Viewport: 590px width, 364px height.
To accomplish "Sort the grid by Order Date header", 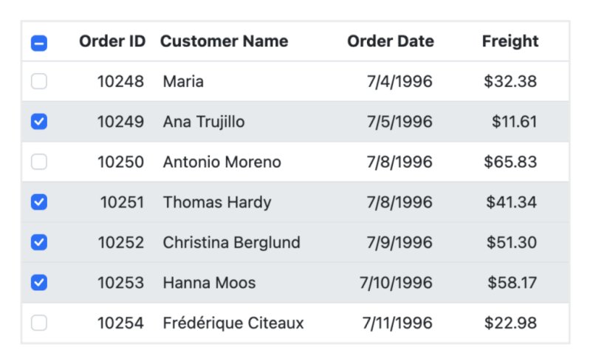I will [x=390, y=41].
